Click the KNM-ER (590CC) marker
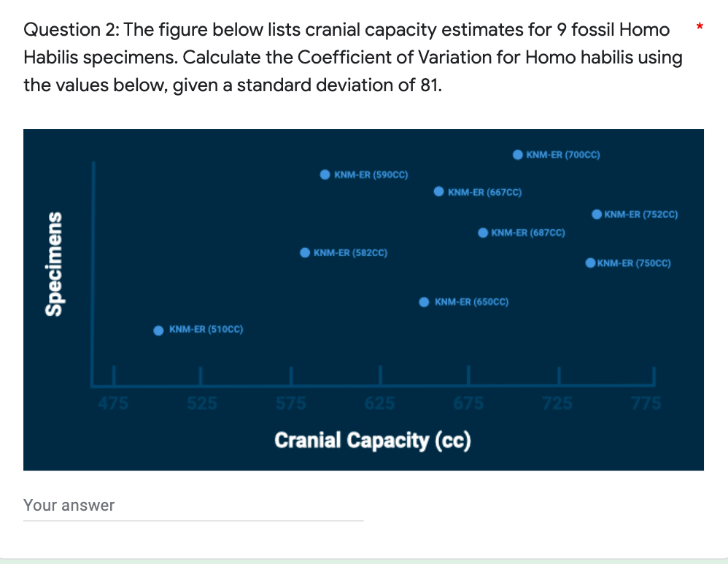 tap(325, 174)
